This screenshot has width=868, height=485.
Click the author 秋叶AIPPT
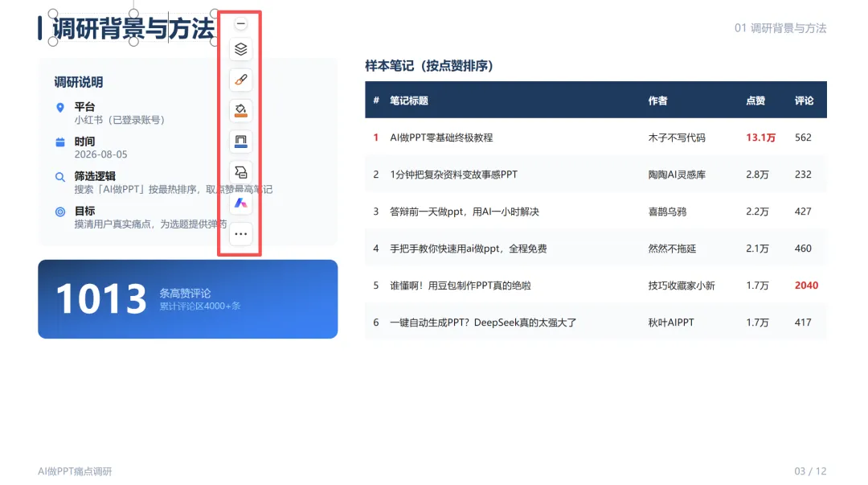tap(671, 323)
